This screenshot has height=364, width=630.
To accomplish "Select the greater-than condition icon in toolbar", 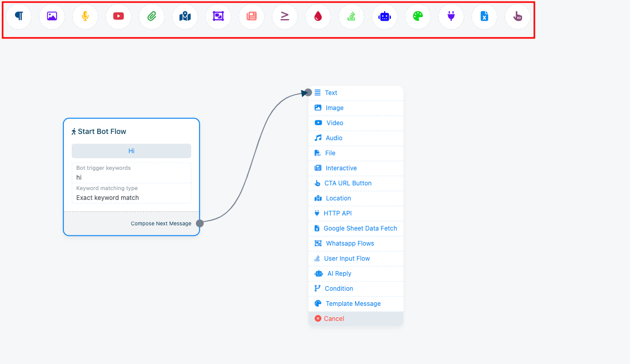I will (x=285, y=17).
